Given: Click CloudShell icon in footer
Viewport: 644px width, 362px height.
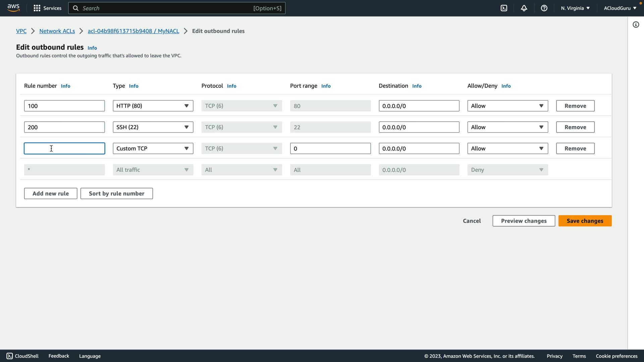Looking at the screenshot, I should 10,356.
